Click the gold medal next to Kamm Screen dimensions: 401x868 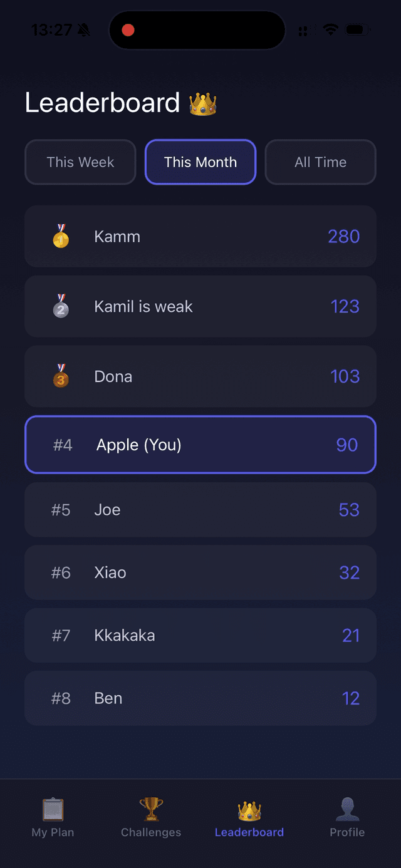61,236
